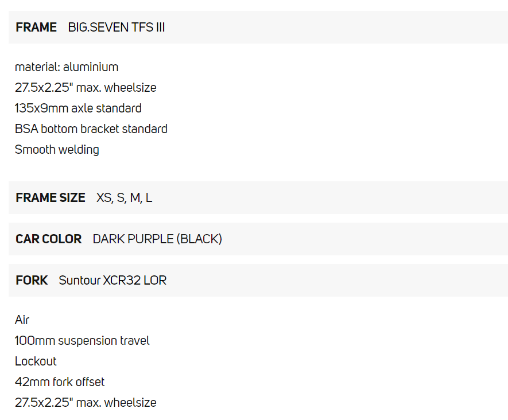This screenshot has width=508, height=420.
Task: Click the 'material: aluminium' line
Action: [67, 67]
